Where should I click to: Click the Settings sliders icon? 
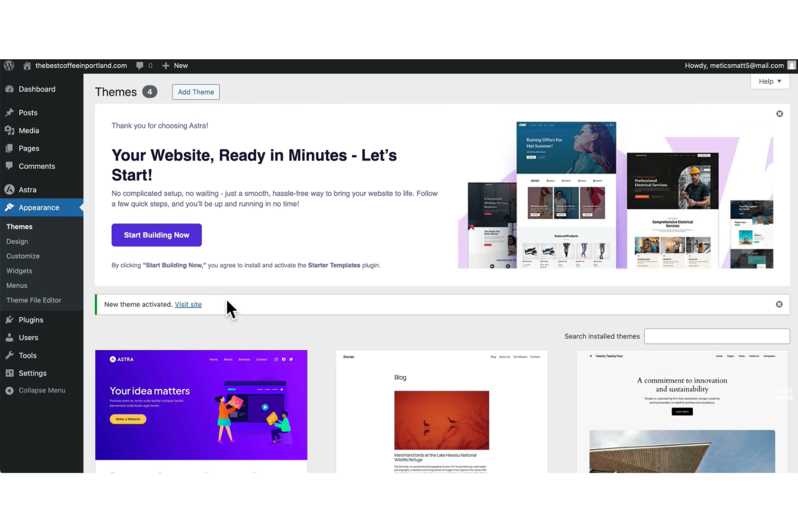pyautogui.click(x=9, y=372)
